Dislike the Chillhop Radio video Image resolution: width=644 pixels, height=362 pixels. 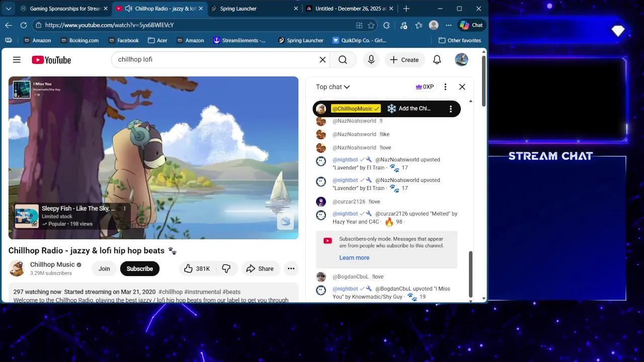pyautogui.click(x=226, y=268)
